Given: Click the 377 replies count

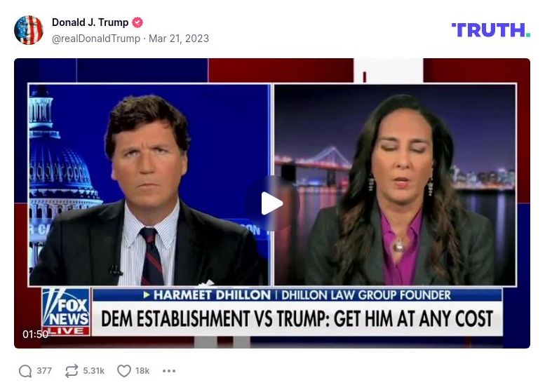Looking at the screenshot, I should tap(44, 371).
